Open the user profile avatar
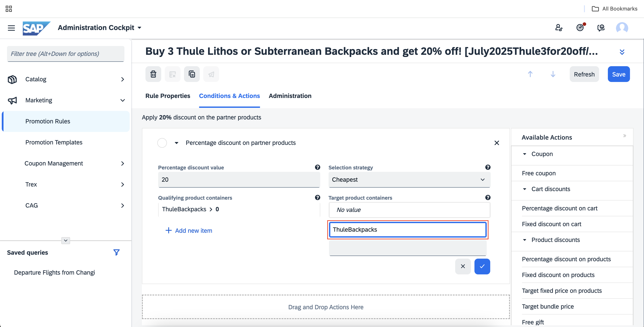The width and height of the screenshot is (644, 327). [622, 28]
